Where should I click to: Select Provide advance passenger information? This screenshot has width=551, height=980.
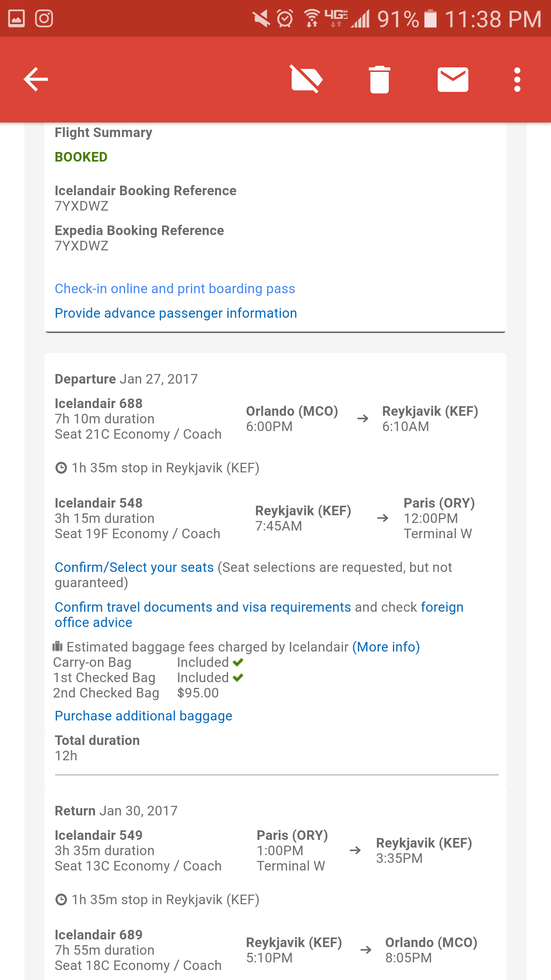[x=176, y=313]
